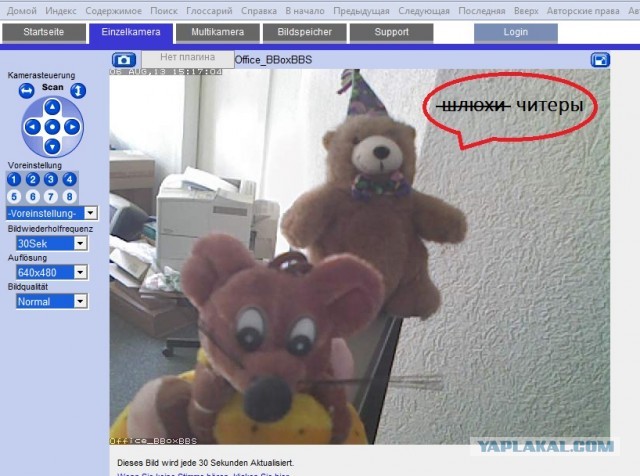Open the Normal image quality dropdown
The width and height of the screenshot is (640, 476).
(x=51, y=302)
